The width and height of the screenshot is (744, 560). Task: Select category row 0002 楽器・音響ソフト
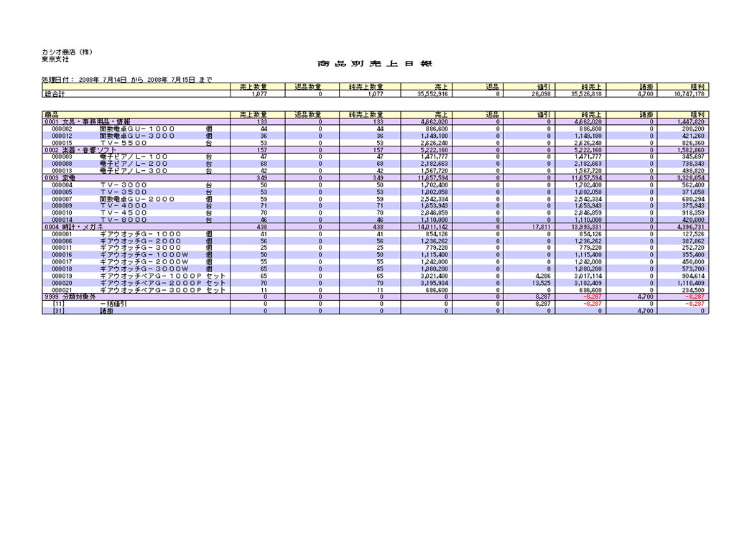pos(80,149)
